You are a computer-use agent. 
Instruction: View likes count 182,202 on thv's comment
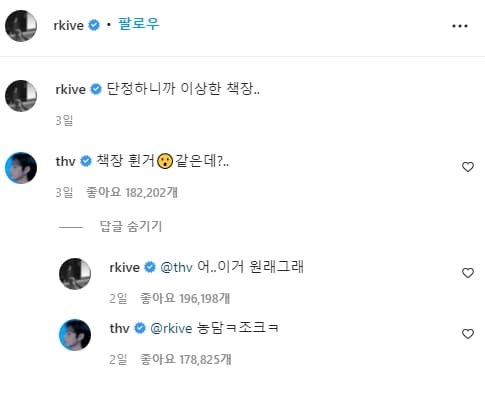tap(132, 192)
